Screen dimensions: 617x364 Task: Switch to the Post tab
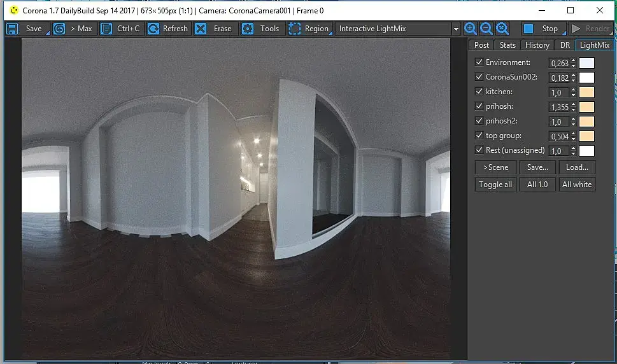pos(481,45)
